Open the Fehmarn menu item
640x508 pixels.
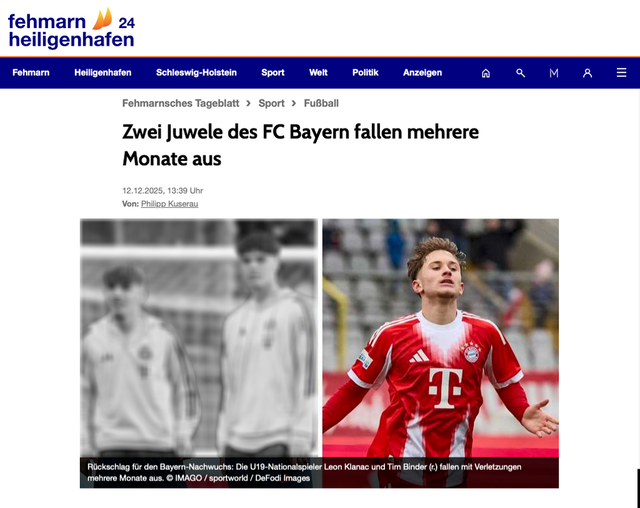[x=31, y=73]
